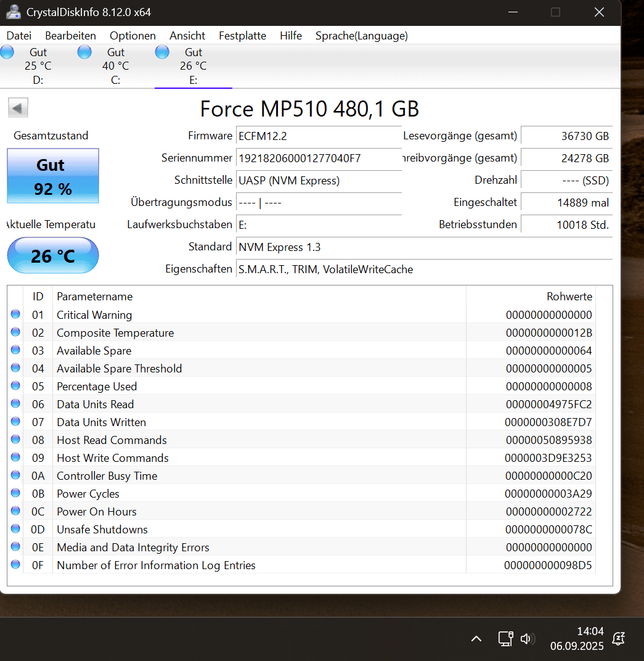Click the Force MP510 480,1 GB title
Screen dimensions: 644x661
[309, 109]
